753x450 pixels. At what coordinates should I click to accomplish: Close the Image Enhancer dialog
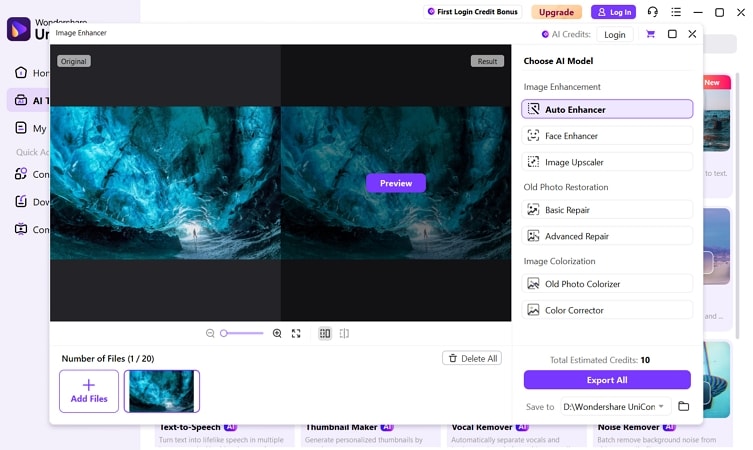(x=692, y=34)
